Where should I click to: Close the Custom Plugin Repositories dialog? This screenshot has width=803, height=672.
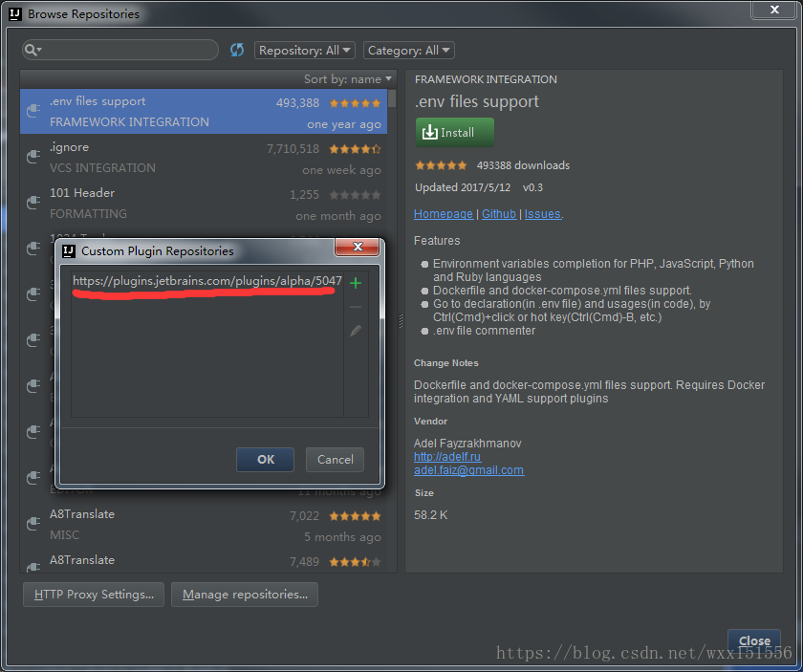coord(358,247)
